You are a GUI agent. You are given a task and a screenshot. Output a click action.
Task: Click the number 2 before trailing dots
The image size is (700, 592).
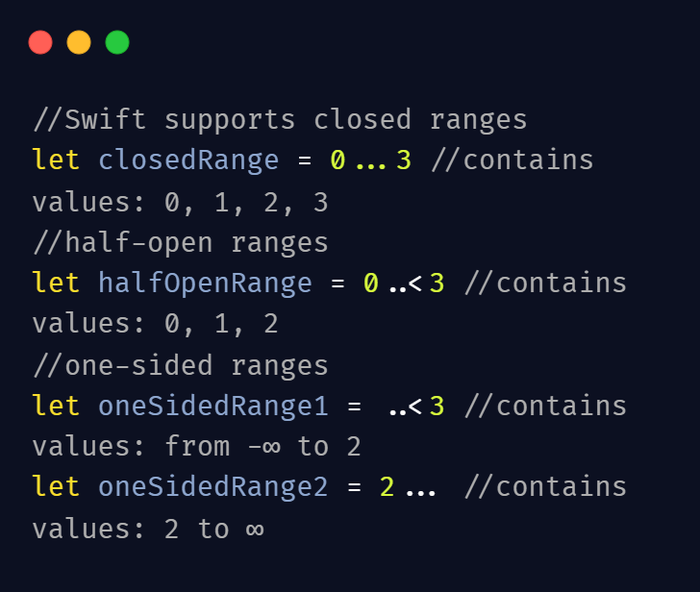point(387,486)
